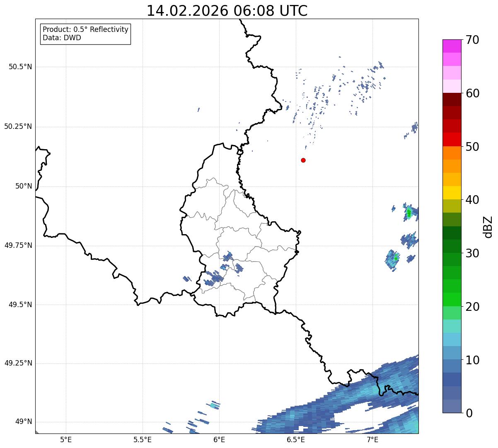This screenshot has width=498, height=448.
Task: Pick the turquoise colorbar swatch near 17
Action: pos(452,326)
